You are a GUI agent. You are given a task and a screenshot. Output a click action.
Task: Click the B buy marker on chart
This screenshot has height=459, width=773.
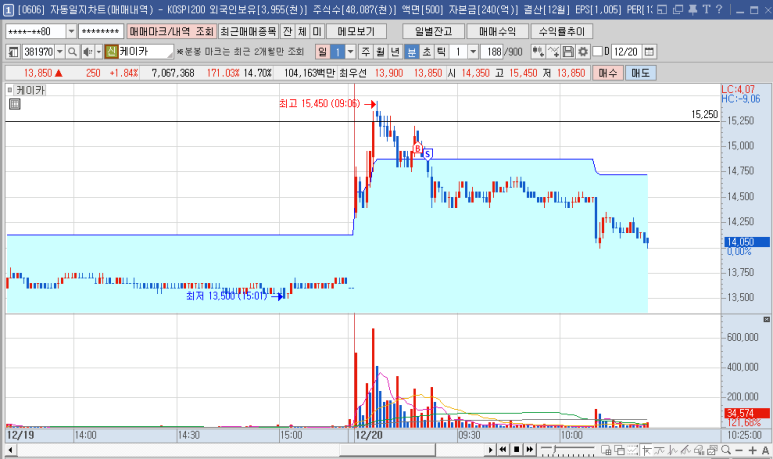(418, 148)
